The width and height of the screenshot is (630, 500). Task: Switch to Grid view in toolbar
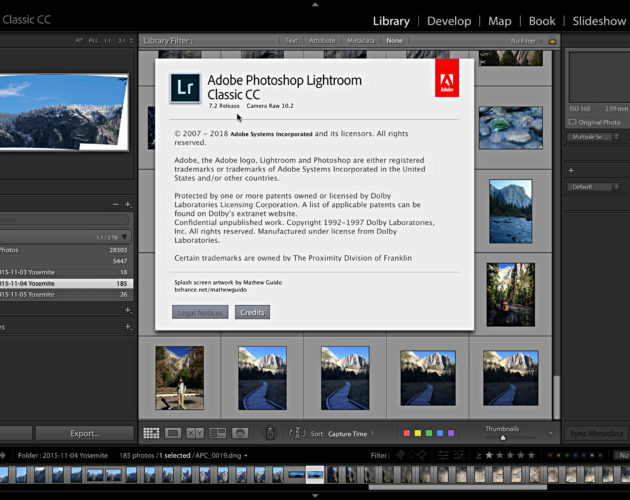coord(151,433)
